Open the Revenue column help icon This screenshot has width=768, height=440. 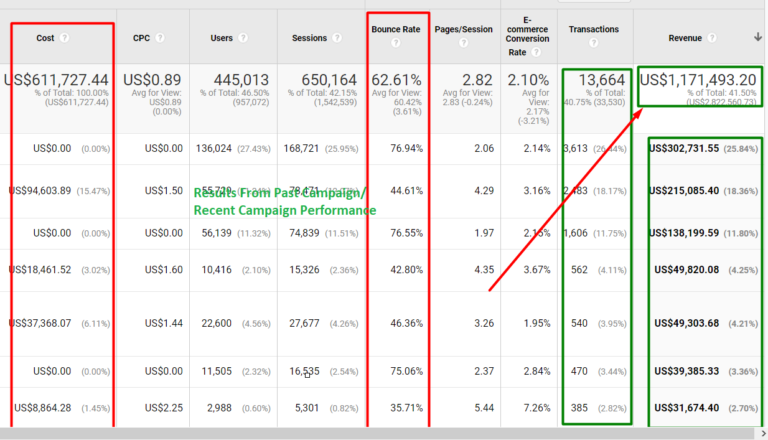712,38
